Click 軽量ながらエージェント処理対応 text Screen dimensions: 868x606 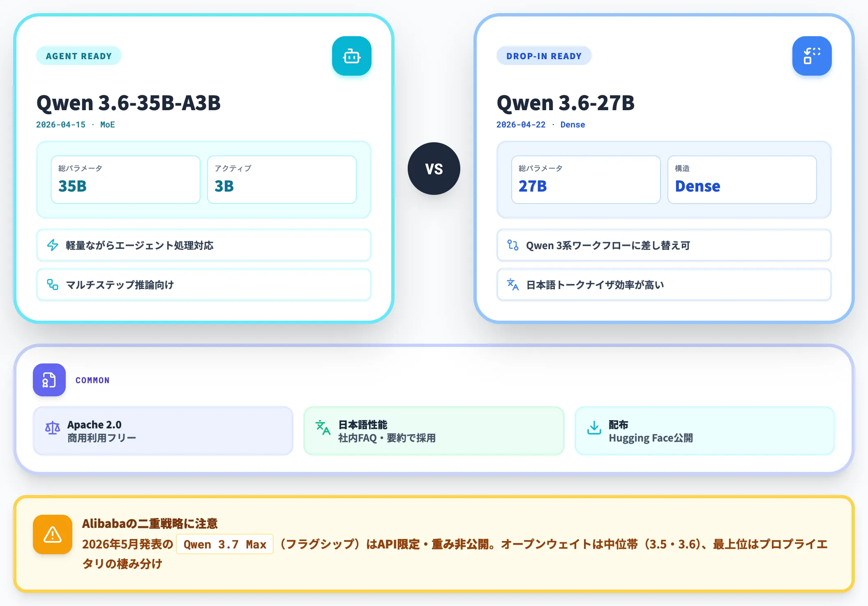[x=140, y=245]
